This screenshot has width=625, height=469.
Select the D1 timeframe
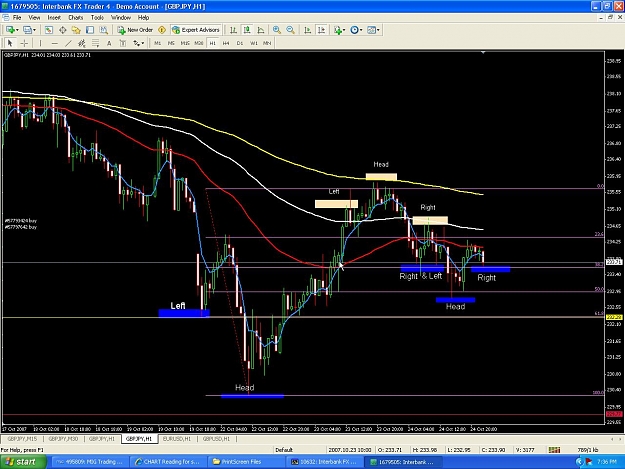(x=240, y=43)
